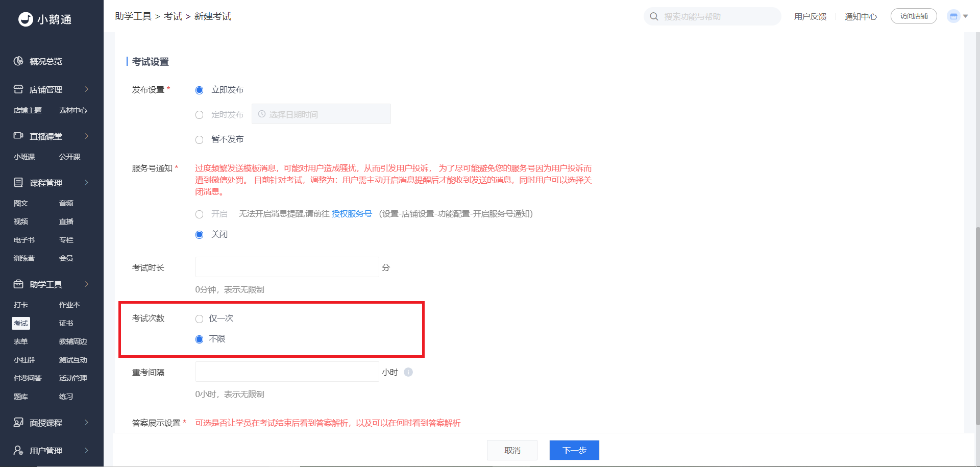Open 选择日期时间 picker field

click(321, 114)
